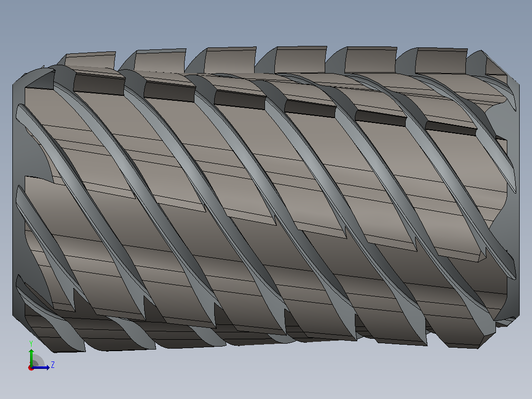Viewport: 532px width, 399px height.
Task: Select the red origin point of the axis triad
Action: pos(31,368)
